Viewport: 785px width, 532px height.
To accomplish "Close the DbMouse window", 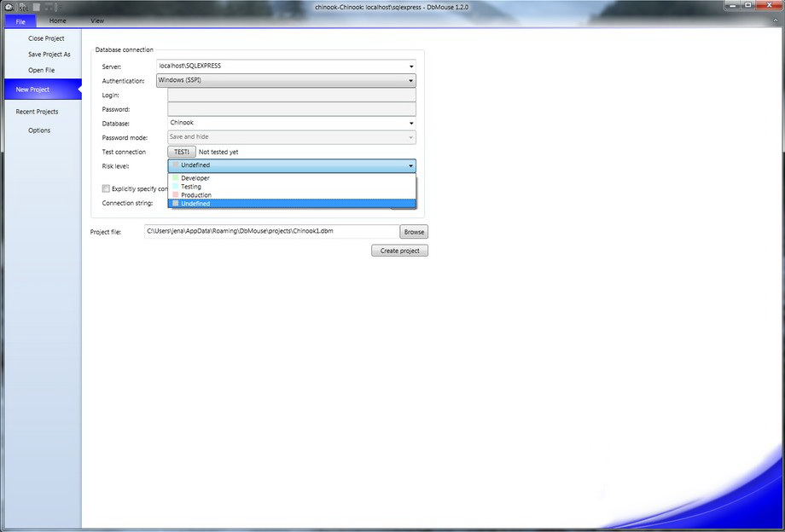I will click(x=769, y=5).
